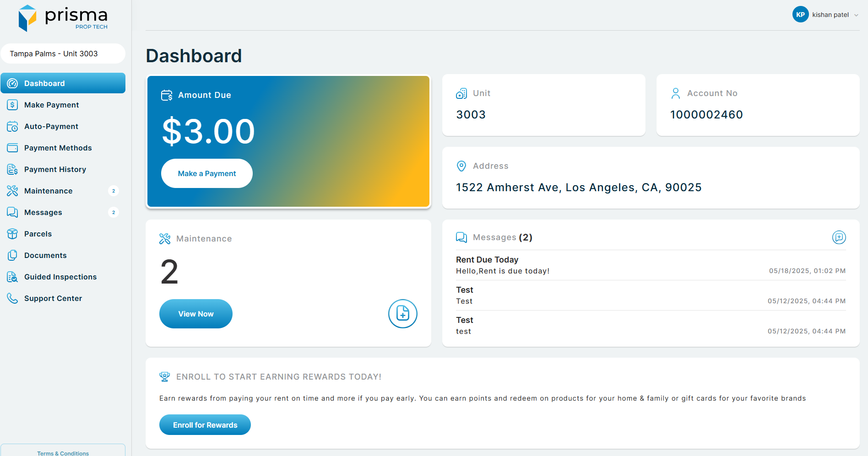
Task: Open the Terms & Conditions link
Action: point(63,453)
